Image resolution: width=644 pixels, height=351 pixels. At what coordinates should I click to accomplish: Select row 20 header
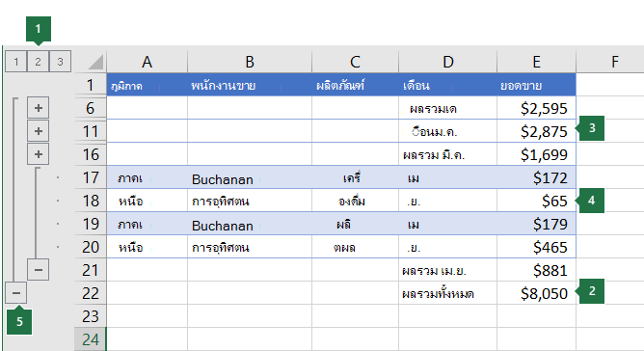91,247
